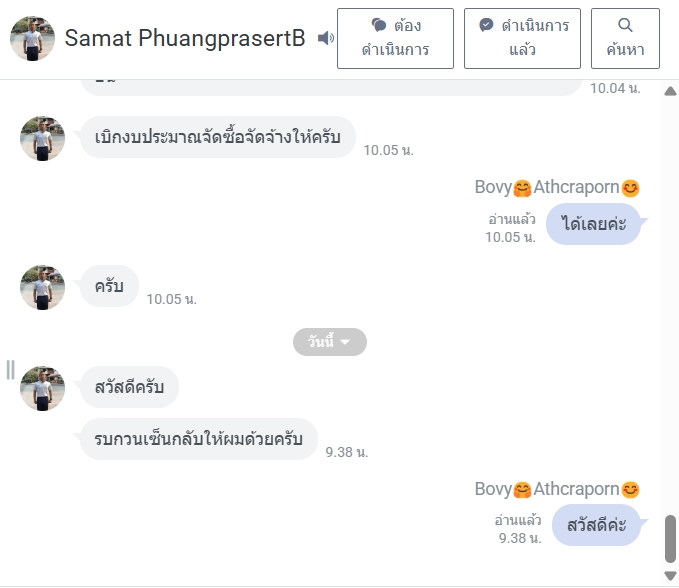Toggle the speaker mute icon beside contact name
679x588 pixels.
pyautogui.click(x=326, y=38)
